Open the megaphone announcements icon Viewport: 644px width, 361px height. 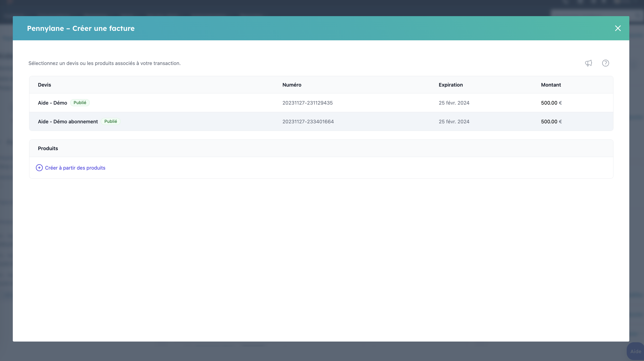[589, 63]
